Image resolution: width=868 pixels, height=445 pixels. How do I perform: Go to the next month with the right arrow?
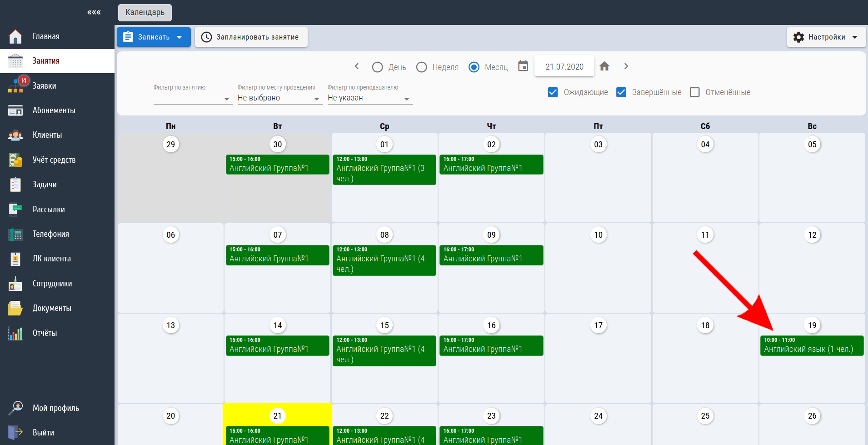626,66
